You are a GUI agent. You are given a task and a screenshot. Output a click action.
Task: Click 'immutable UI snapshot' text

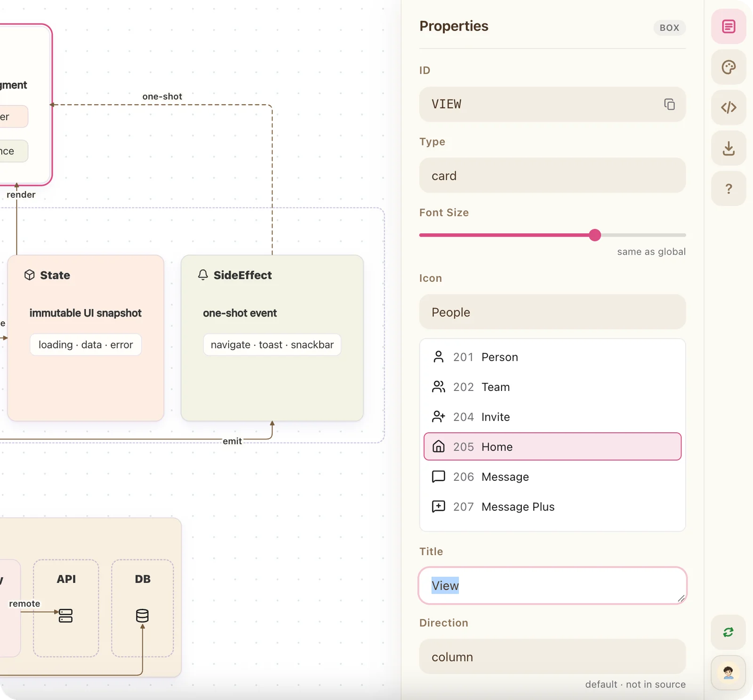pyautogui.click(x=85, y=313)
